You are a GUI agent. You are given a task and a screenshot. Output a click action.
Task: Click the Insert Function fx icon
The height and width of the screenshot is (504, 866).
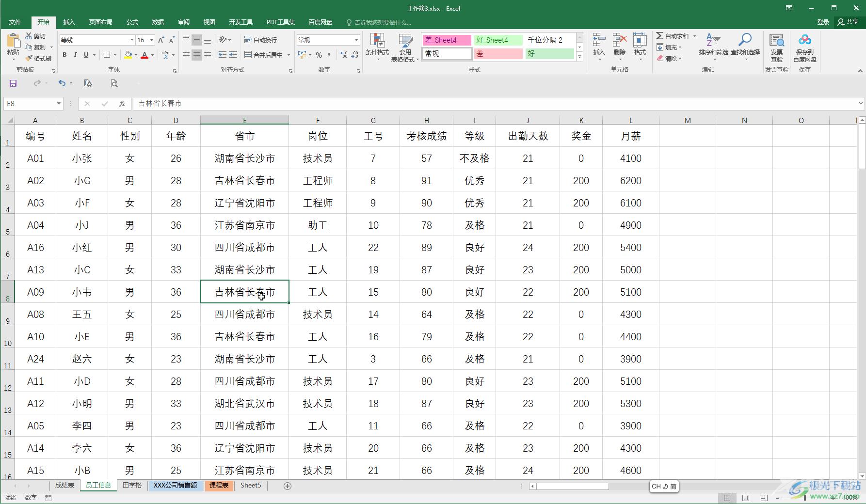(x=122, y=104)
